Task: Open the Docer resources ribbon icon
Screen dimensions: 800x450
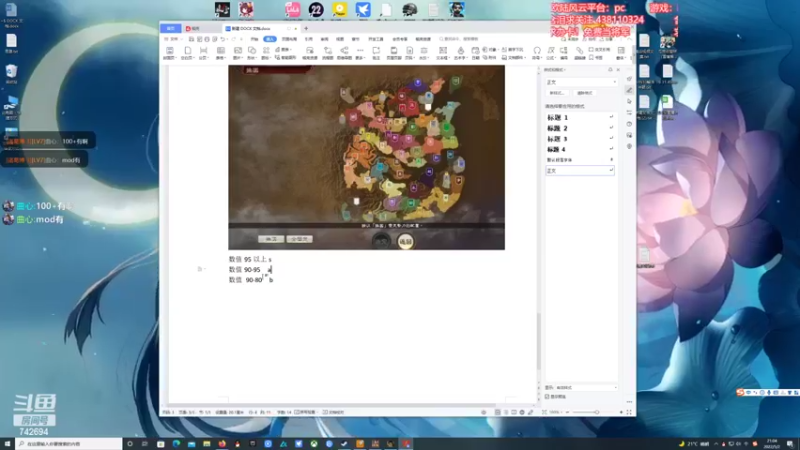Action: [310, 53]
